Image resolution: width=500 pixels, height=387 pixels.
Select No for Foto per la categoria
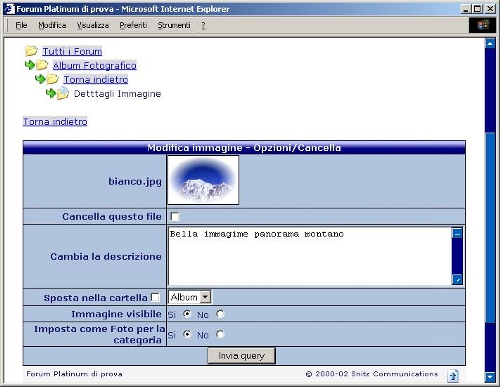coord(220,334)
